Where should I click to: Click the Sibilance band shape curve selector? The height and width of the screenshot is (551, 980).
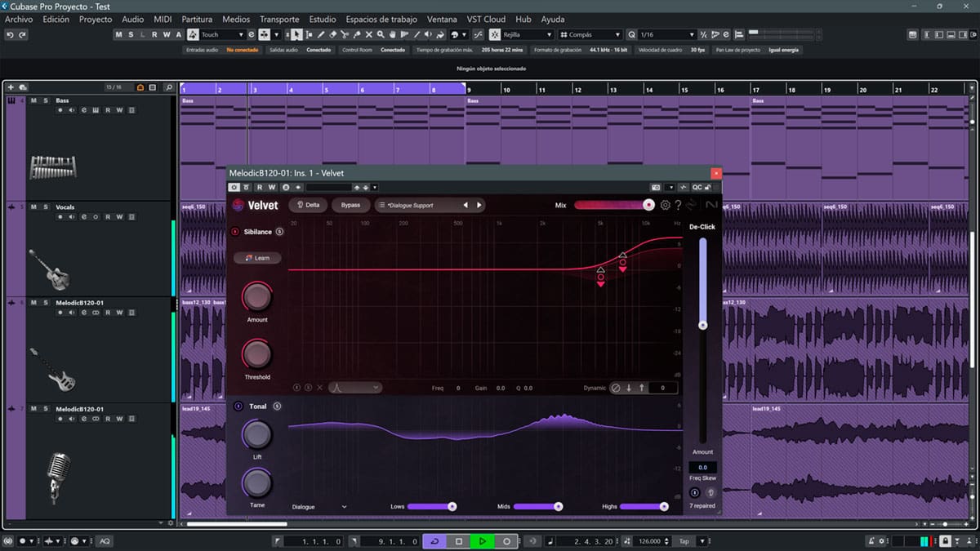[357, 388]
